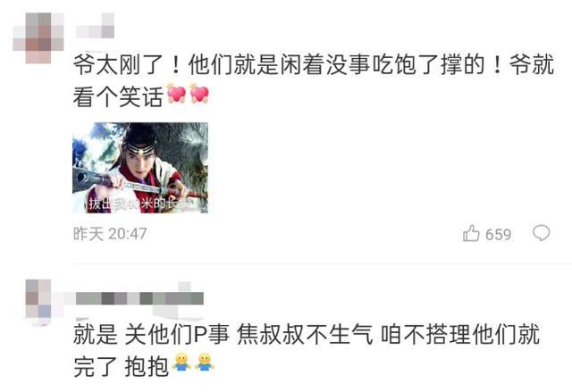
Task: Click the phrase 咱不搭理他们就
Action: [460, 334]
